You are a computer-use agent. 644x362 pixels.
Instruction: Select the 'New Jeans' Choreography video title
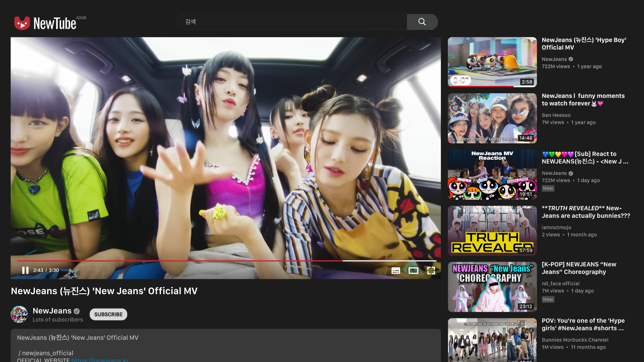579,268
